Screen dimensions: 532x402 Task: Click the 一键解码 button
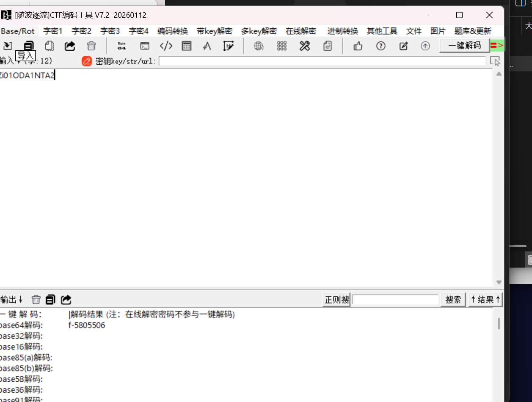click(x=465, y=45)
